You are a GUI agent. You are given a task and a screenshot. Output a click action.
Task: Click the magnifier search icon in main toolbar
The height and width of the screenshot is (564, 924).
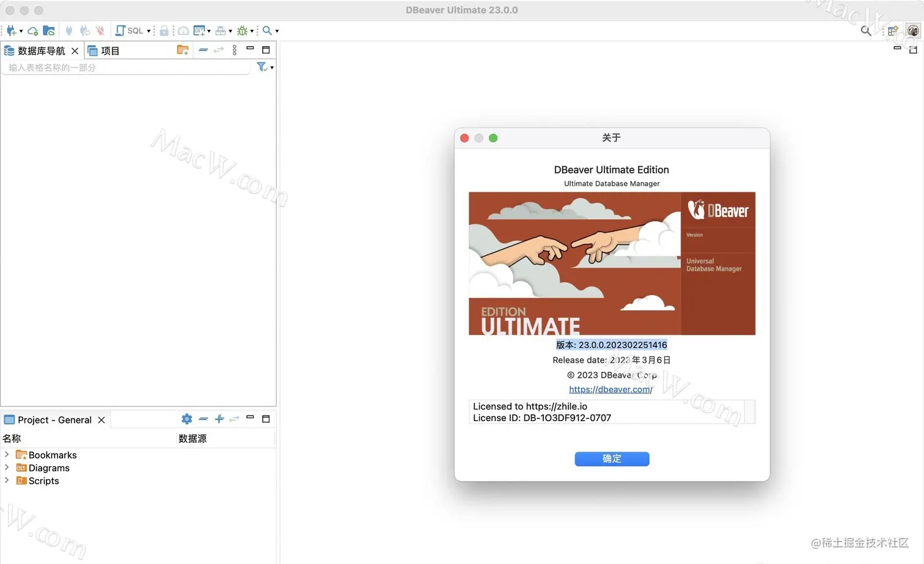coord(267,31)
